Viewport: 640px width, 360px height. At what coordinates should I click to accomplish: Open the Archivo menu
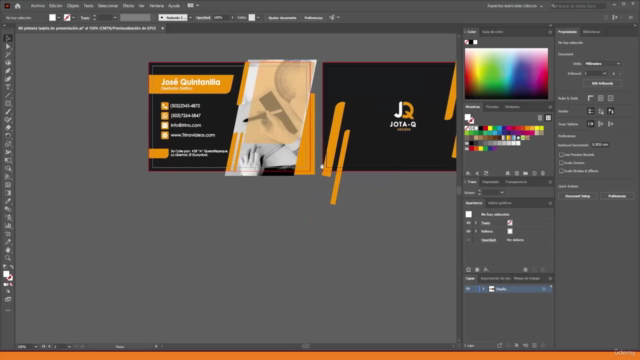[x=38, y=6]
